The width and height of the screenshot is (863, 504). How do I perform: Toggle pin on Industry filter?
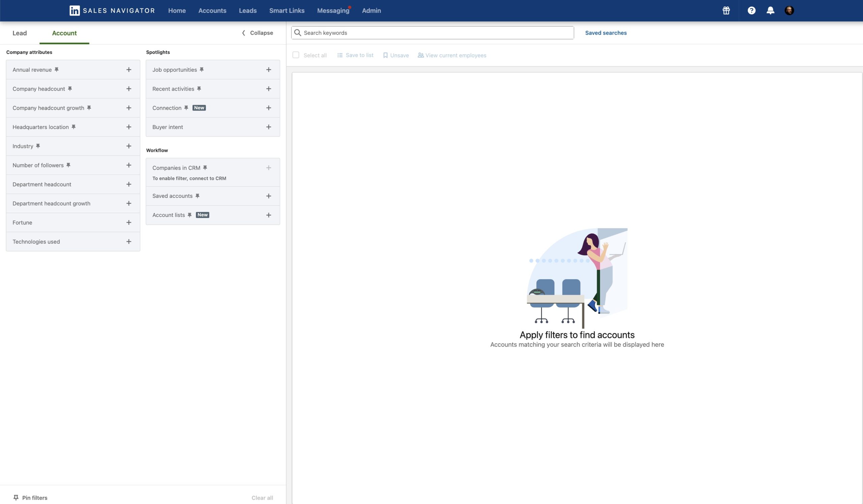(x=38, y=146)
